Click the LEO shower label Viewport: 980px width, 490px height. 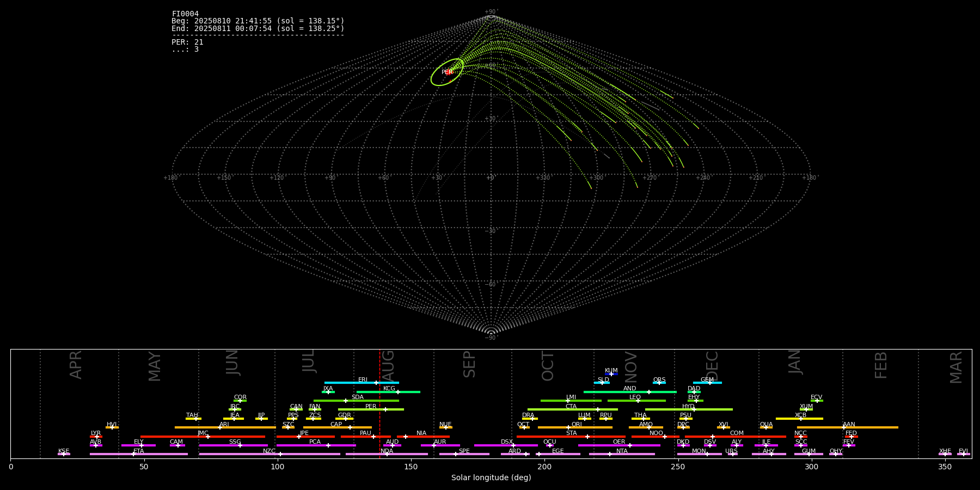tap(635, 397)
